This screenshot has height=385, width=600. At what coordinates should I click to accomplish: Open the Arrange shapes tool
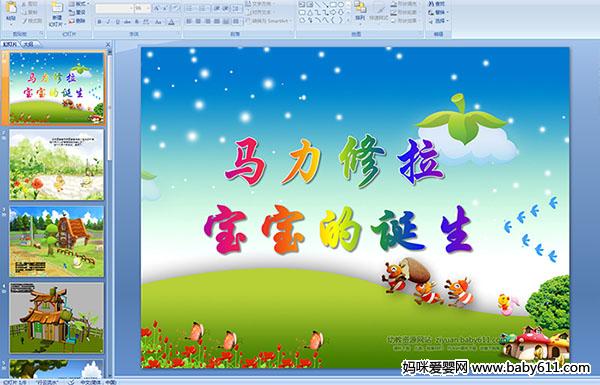(x=360, y=11)
